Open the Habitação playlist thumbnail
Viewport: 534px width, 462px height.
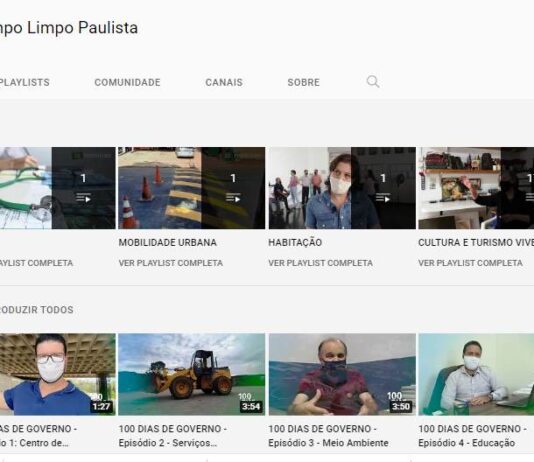[342, 188]
